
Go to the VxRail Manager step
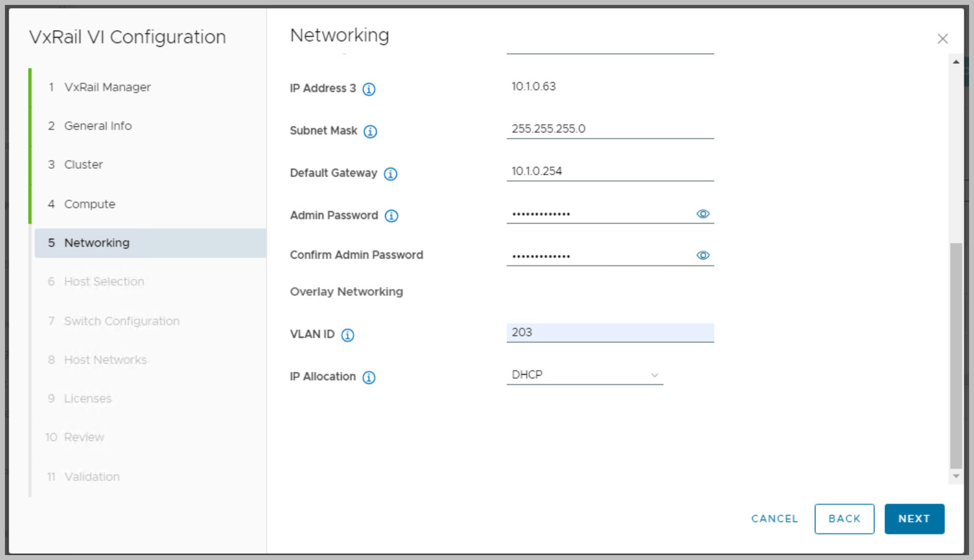pyautogui.click(x=107, y=87)
